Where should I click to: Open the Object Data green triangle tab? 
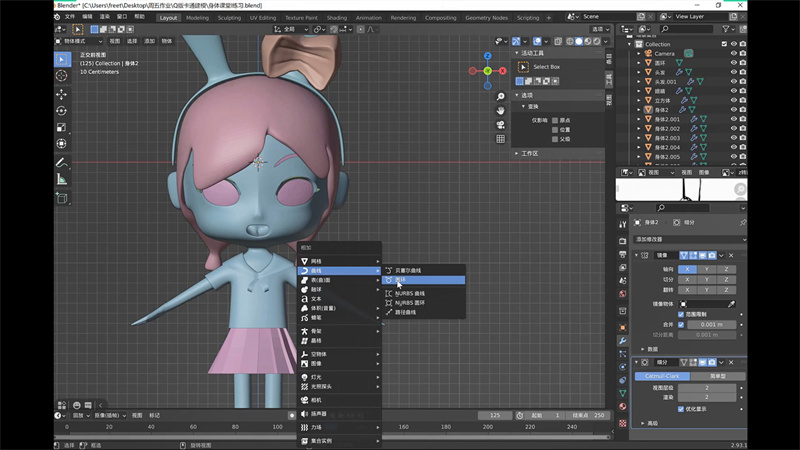tap(622, 393)
